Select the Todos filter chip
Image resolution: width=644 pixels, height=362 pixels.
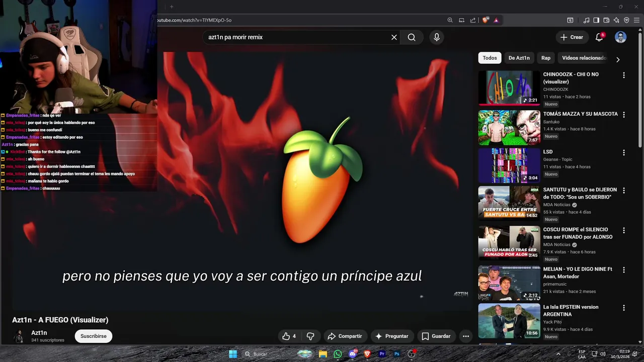point(490,58)
